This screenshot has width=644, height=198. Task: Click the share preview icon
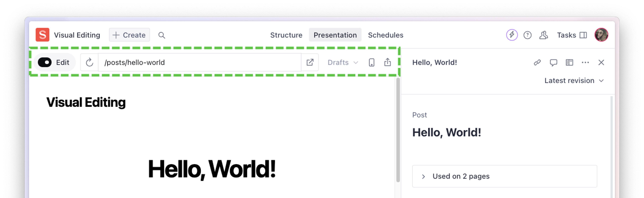click(387, 62)
